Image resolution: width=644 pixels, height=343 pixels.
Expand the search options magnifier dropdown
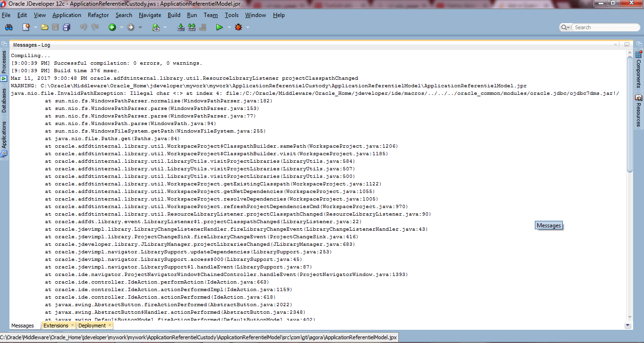point(567,27)
